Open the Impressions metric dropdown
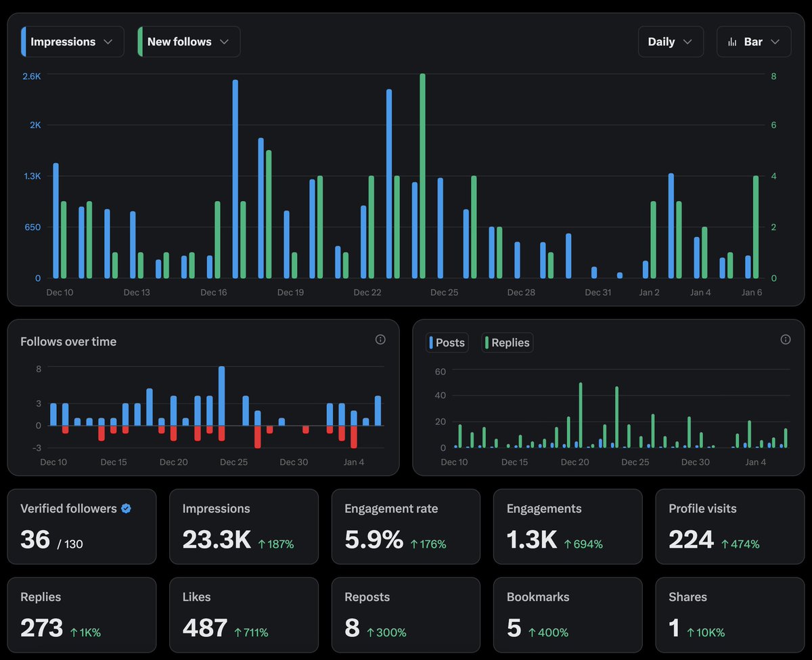Viewport: 812px width, 660px height. (72, 42)
